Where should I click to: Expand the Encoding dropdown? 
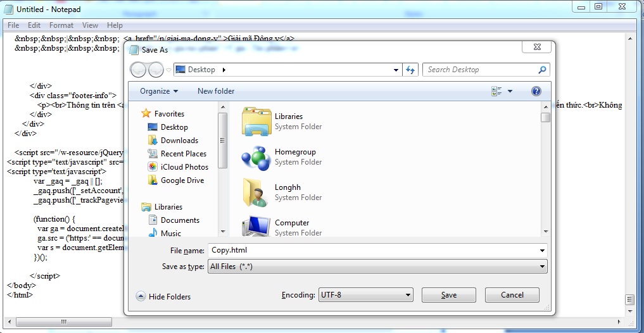[x=407, y=295]
